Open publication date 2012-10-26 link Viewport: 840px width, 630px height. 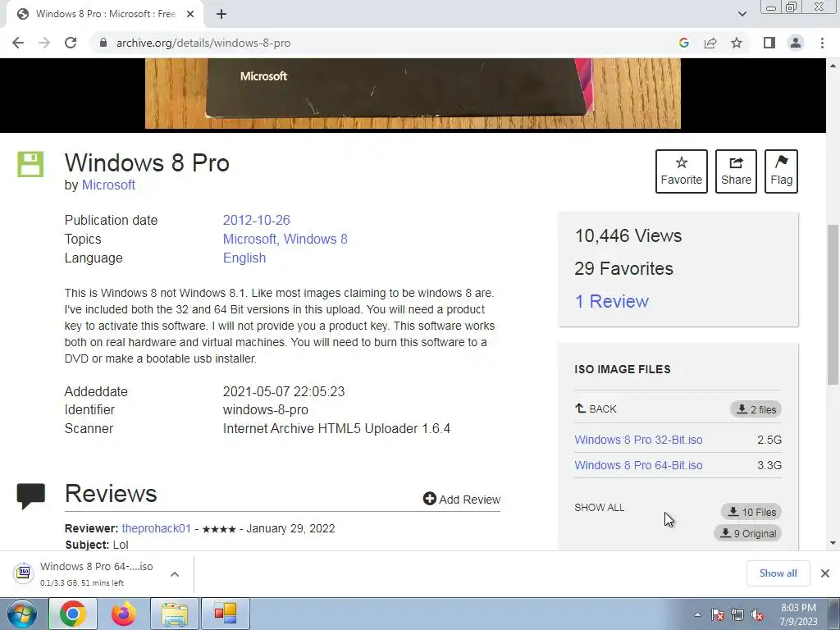pos(256,220)
